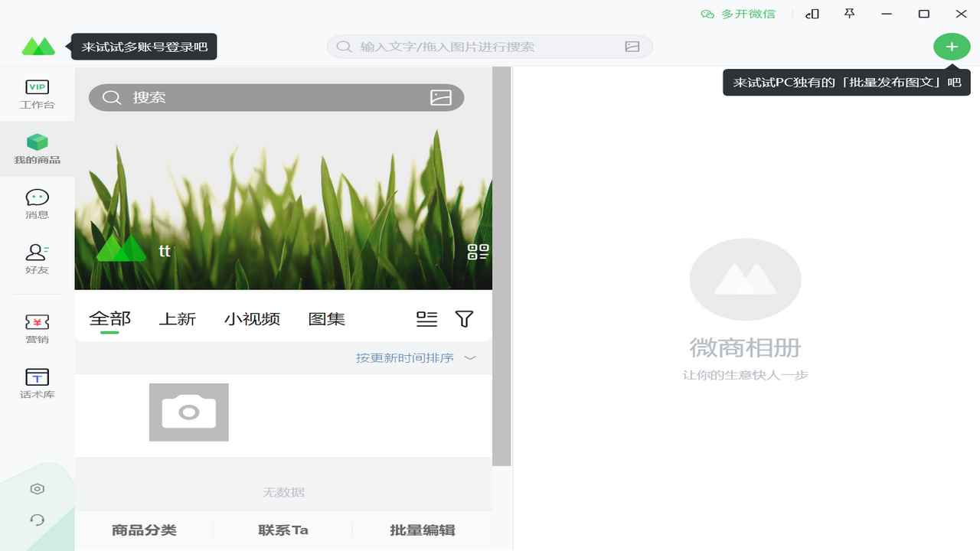Show the shop QR code on the banner
980x551 pixels.
pyautogui.click(x=478, y=251)
